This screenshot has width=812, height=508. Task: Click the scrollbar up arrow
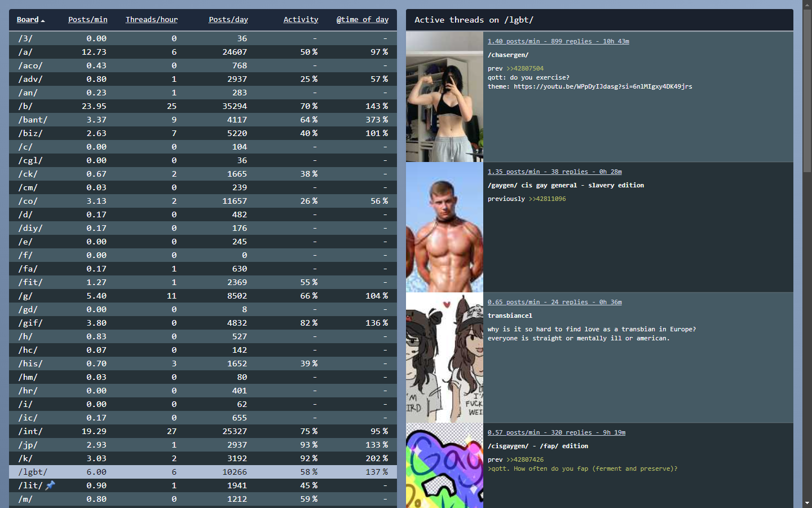click(x=807, y=5)
